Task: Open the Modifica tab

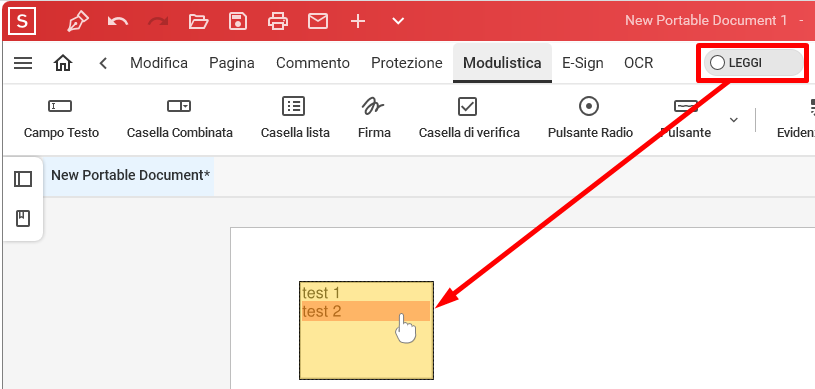Action: [159, 63]
